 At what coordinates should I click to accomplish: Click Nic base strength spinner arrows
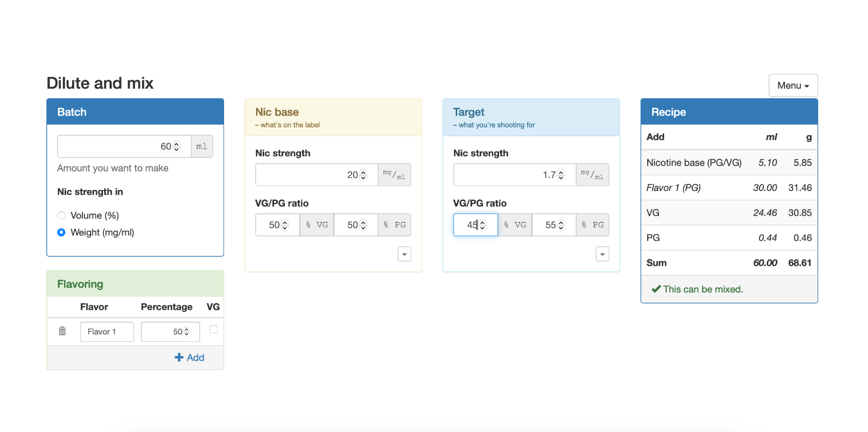pyautogui.click(x=363, y=175)
